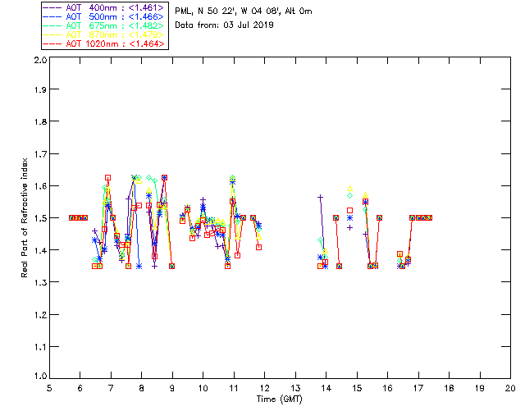Click the AOT 675nm legend entry

tap(104, 25)
